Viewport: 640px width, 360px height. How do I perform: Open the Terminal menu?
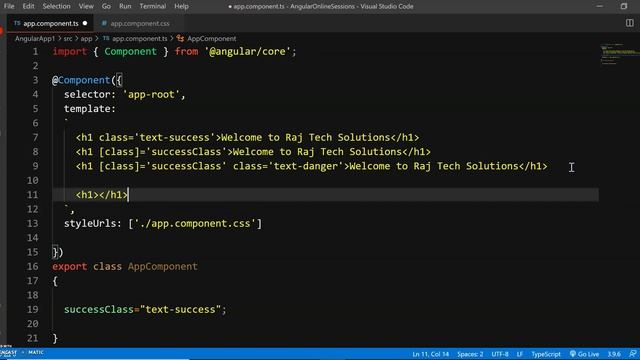152,6
